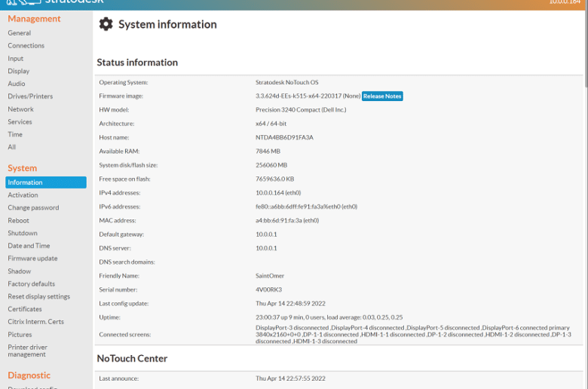Open the Activation page

[x=23, y=195]
